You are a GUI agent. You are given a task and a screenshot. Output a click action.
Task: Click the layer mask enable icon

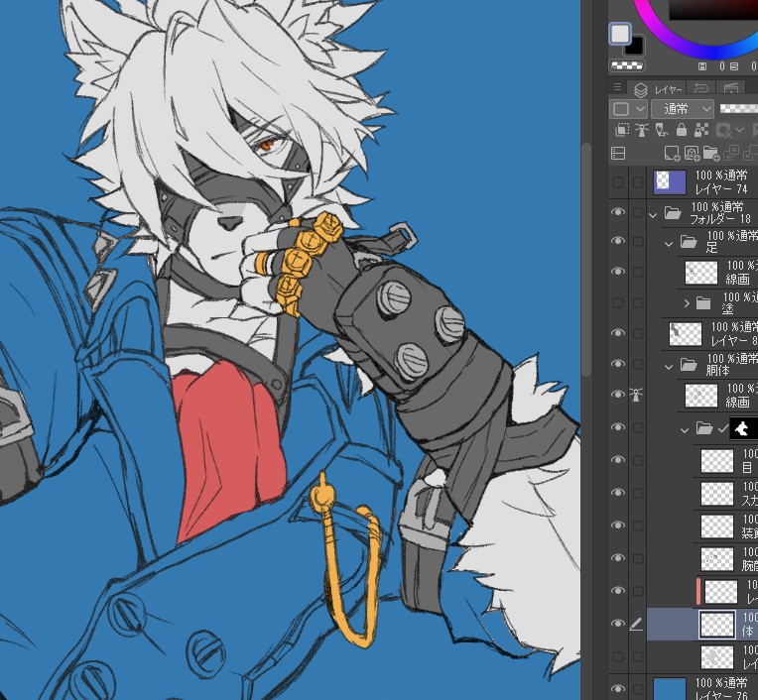pyautogui.click(x=723, y=131)
